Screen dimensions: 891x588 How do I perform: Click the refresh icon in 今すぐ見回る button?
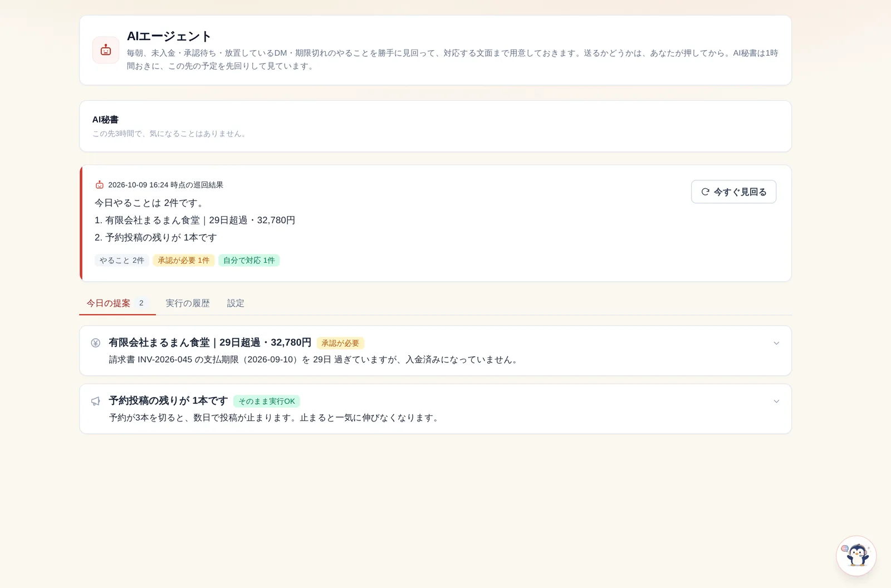pyautogui.click(x=705, y=192)
